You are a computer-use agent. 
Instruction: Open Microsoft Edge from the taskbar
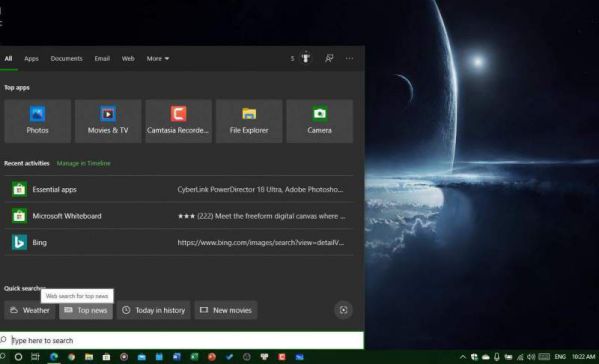53,357
